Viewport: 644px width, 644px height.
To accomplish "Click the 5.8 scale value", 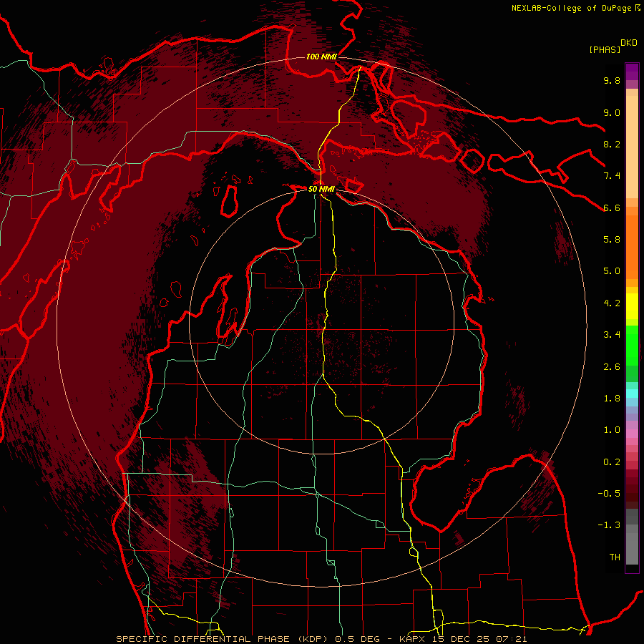I will pos(612,240).
